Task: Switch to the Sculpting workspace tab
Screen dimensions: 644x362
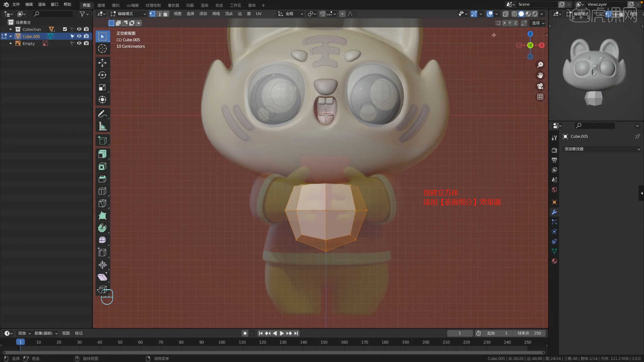Action: pos(115,5)
